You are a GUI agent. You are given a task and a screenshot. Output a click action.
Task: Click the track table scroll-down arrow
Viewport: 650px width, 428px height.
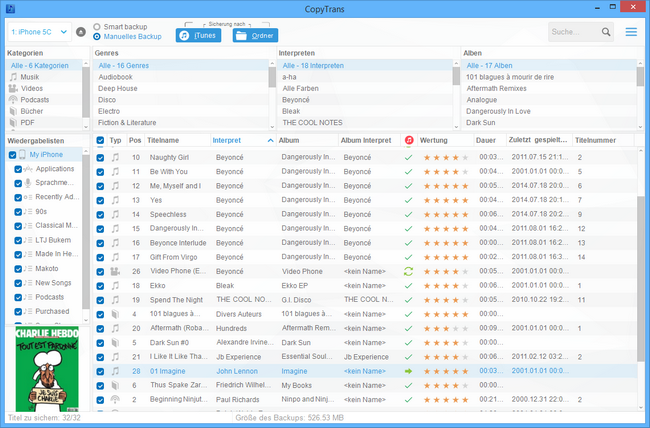(640, 407)
